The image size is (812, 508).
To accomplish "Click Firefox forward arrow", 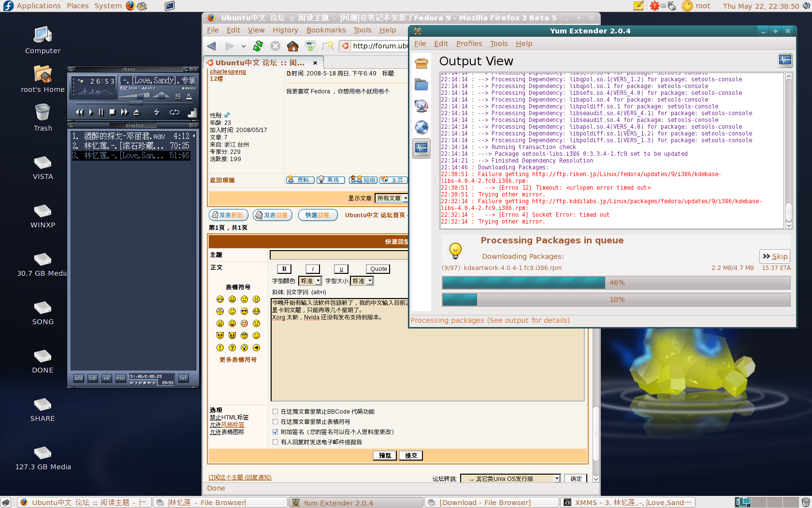I will [x=230, y=46].
